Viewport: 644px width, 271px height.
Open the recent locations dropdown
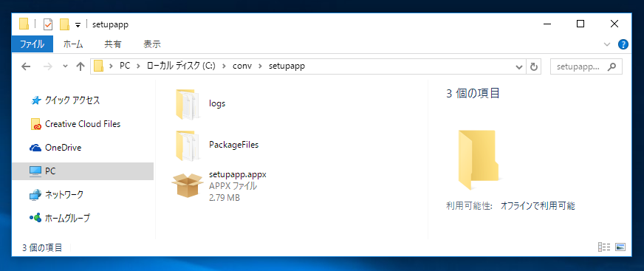[64, 66]
